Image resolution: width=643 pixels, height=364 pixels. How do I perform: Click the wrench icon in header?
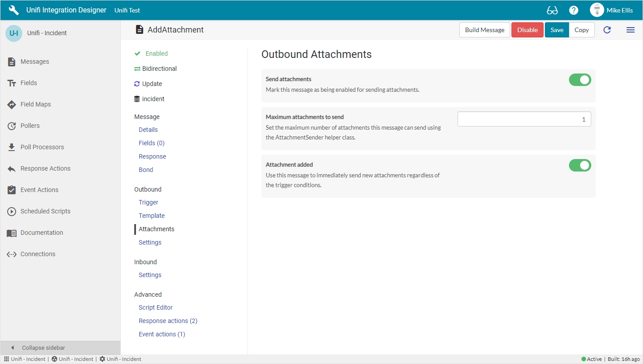coord(14,10)
